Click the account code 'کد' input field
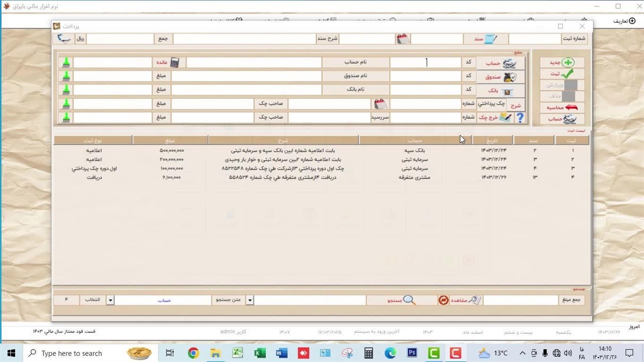This screenshot has width=644, height=362. tap(426, 62)
